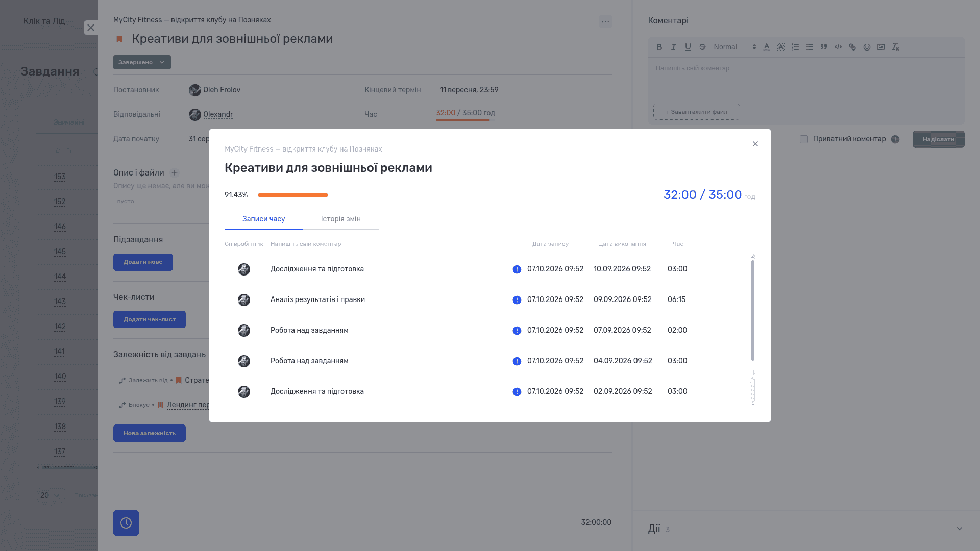Toggle italic formatting in comment editor

pyautogui.click(x=673, y=47)
